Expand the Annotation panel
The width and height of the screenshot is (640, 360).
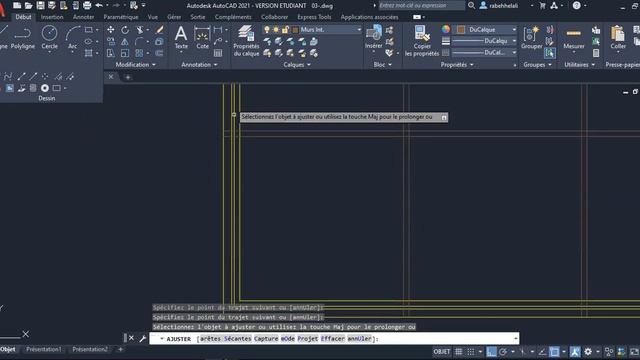tap(199, 64)
